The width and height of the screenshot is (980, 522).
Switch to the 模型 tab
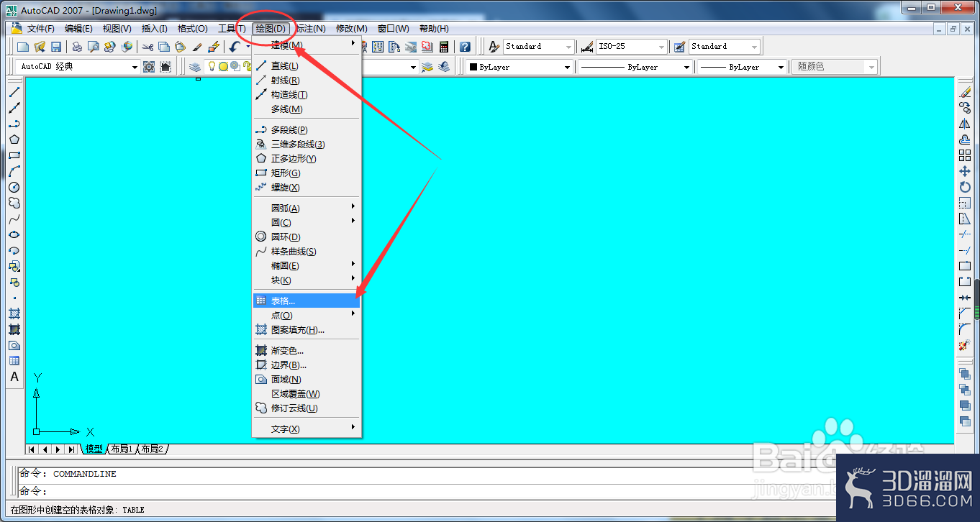pyautogui.click(x=94, y=449)
